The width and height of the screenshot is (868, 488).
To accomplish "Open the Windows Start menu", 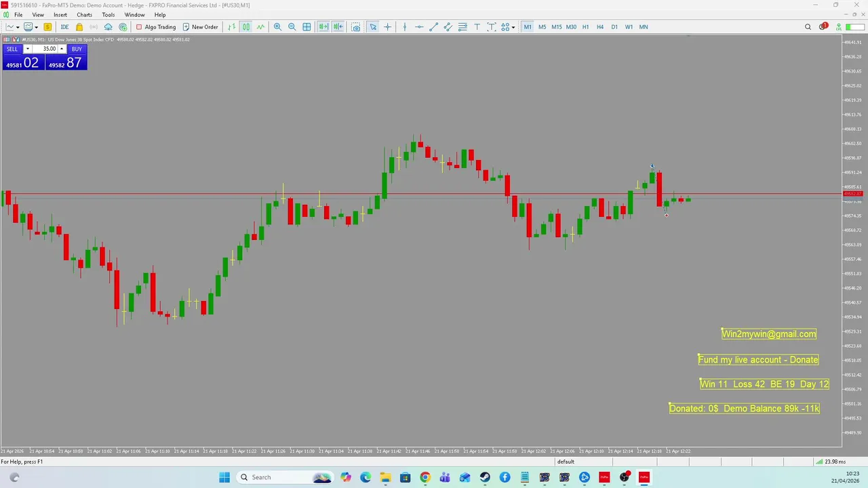I will (224, 477).
